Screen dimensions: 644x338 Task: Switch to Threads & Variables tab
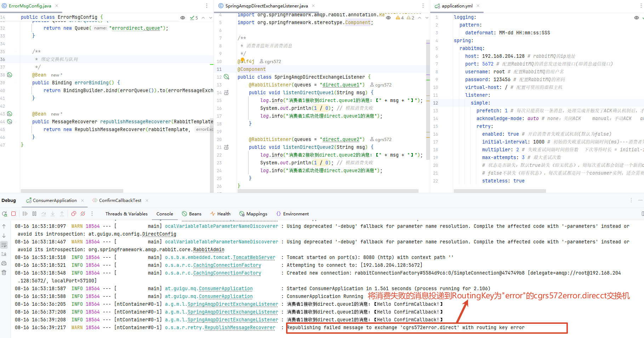tap(126, 214)
